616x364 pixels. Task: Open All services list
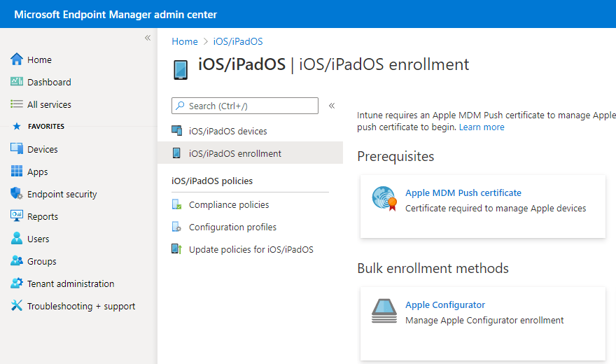coord(49,104)
